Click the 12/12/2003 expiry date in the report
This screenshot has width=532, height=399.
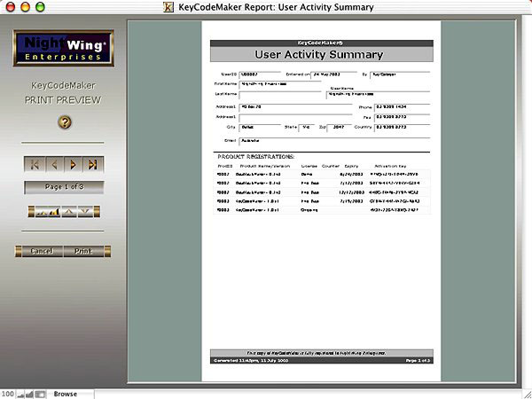click(x=351, y=192)
